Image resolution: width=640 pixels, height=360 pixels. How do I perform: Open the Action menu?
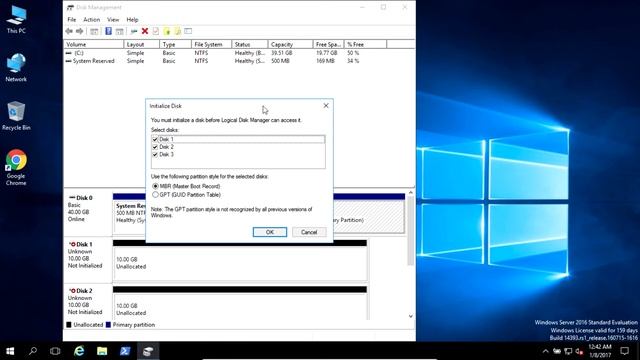pyautogui.click(x=91, y=20)
